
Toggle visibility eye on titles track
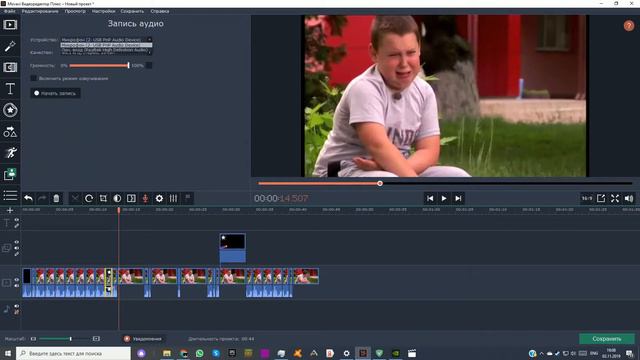point(17,220)
